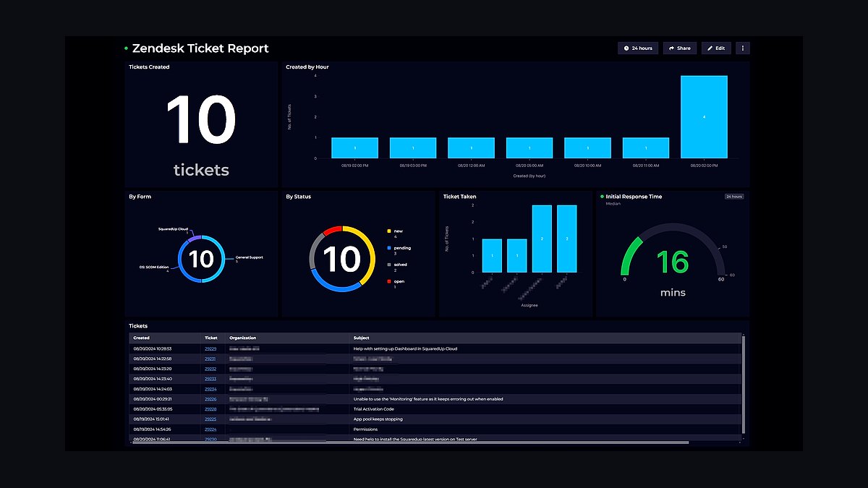Image resolution: width=868 pixels, height=488 pixels.
Task: Select the 08/19 02:00 PM bar
Action: (x=354, y=147)
